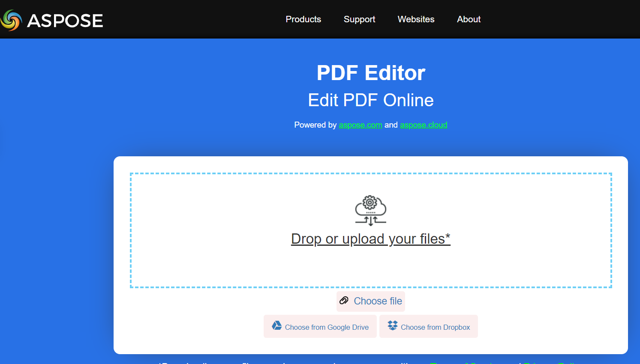Click the Google Drive triangle icon
The image size is (640, 364).
point(277,326)
